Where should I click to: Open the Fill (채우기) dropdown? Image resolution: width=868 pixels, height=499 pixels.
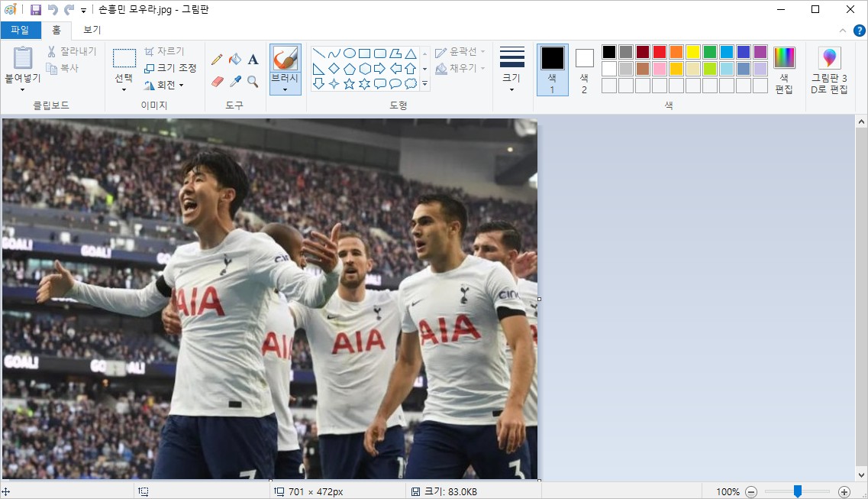(x=460, y=68)
